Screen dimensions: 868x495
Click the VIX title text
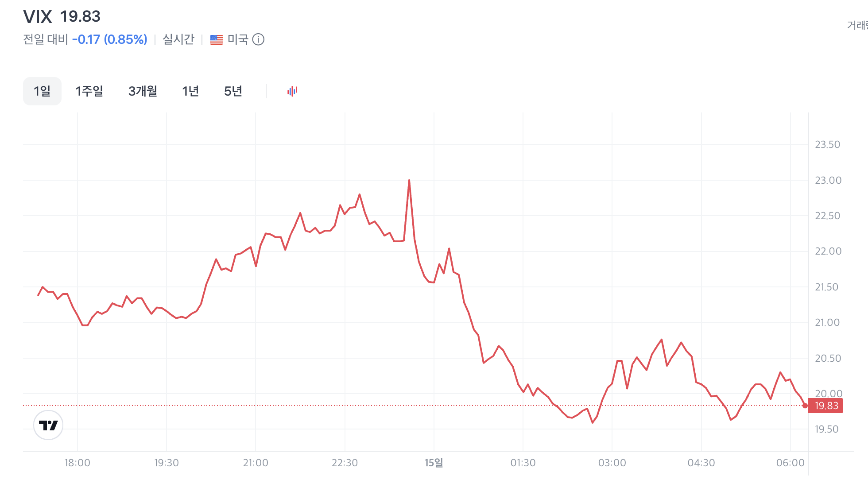38,17
